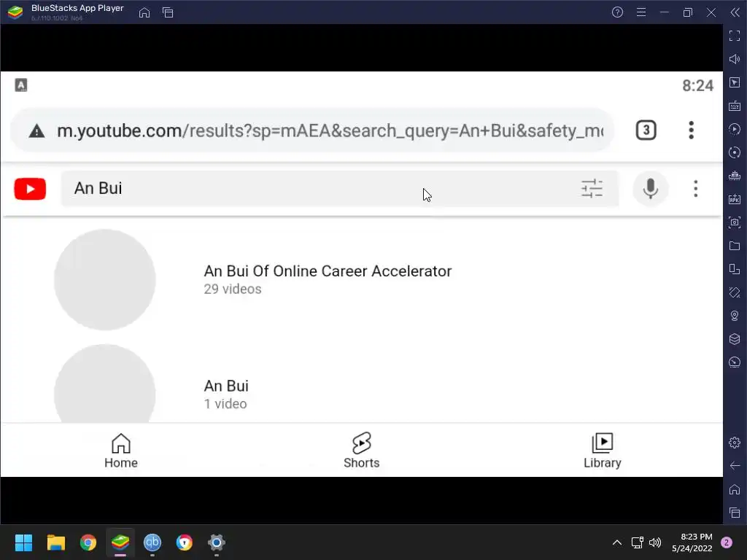Screen dimensions: 747x560
Task: Open the tab switcher showing 3 tabs
Action: (x=646, y=130)
